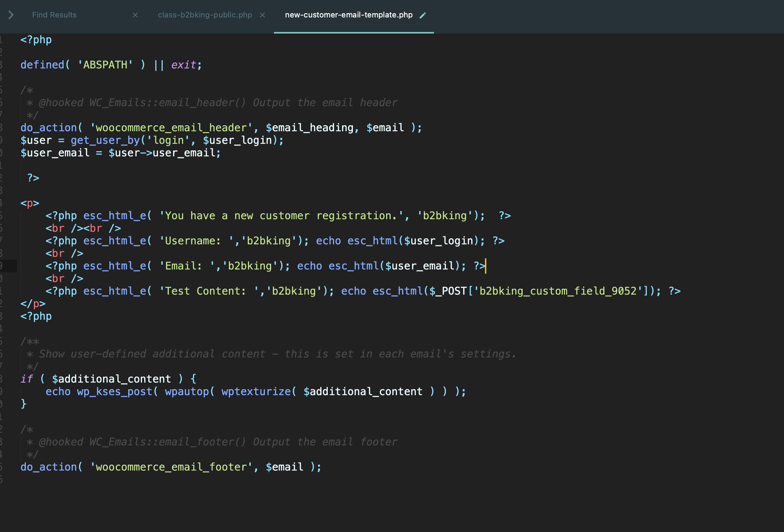This screenshot has width=784, height=532.
Task: Switch to the Find Results tab
Action: tap(54, 15)
